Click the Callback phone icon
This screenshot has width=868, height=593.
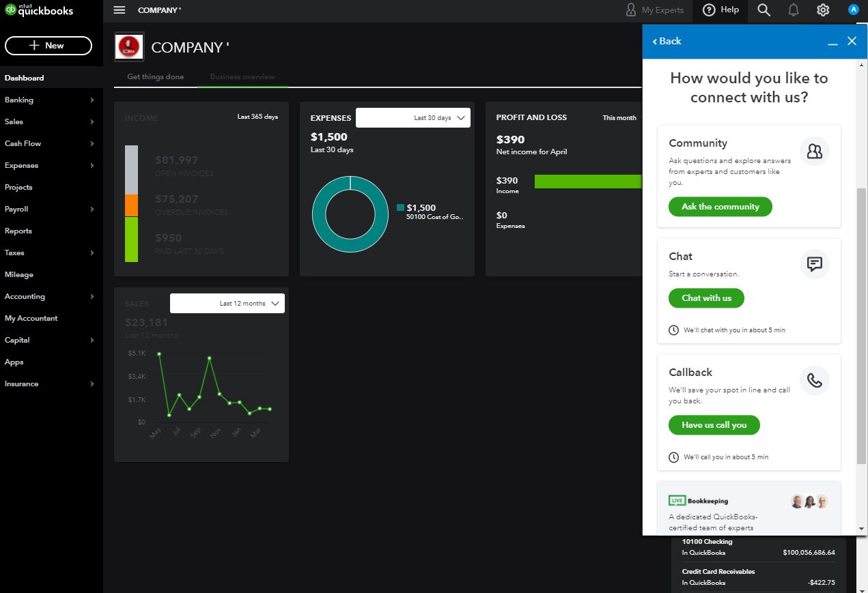click(815, 380)
